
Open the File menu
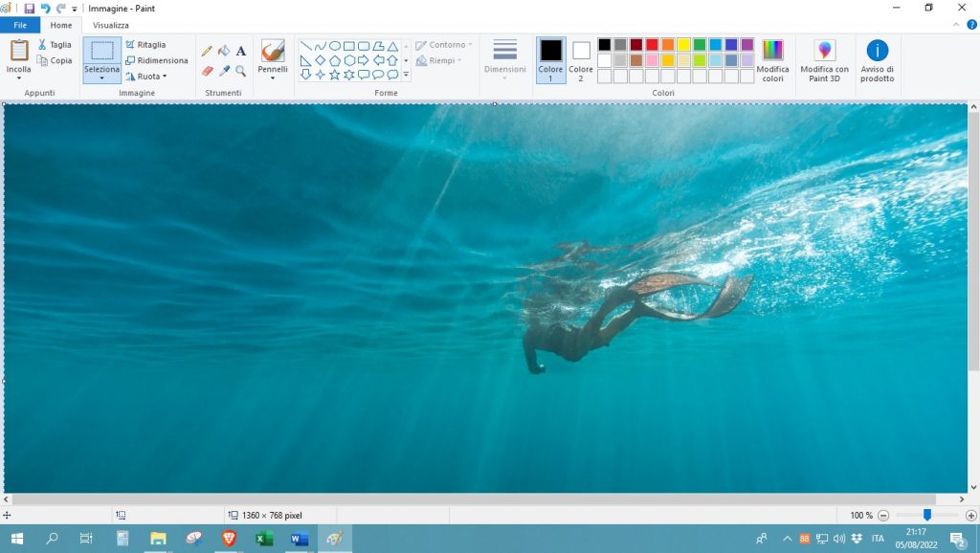pyautogui.click(x=20, y=25)
